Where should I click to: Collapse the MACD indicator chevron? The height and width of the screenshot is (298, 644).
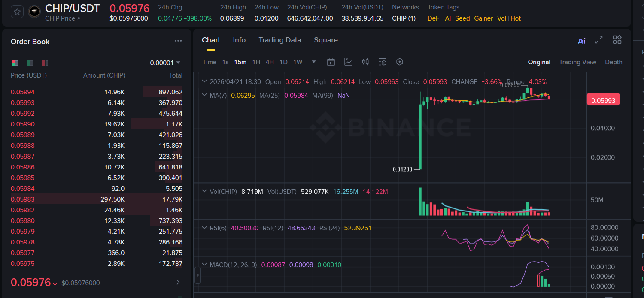pyautogui.click(x=204, y=265)
